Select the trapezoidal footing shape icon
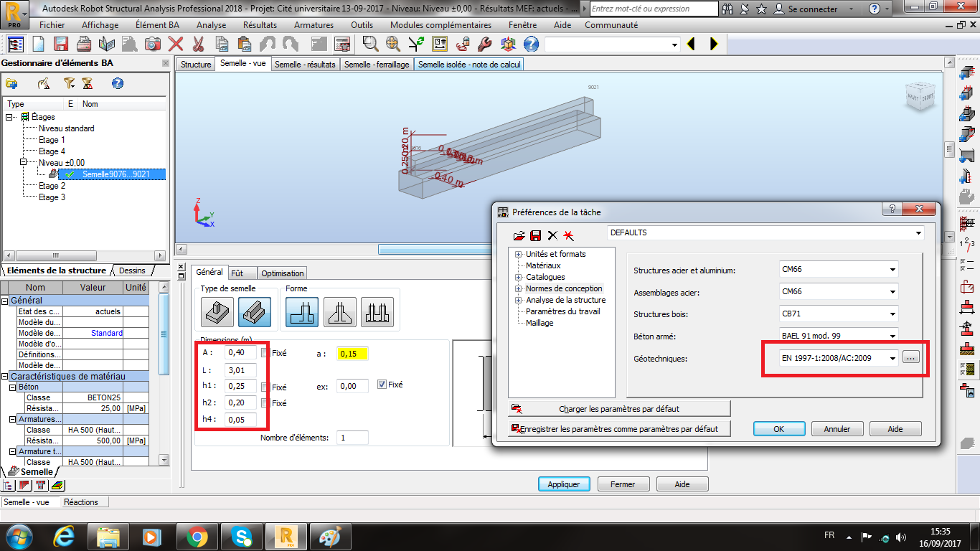This screenshot has width=980, height=551. [x=340, y=311]
